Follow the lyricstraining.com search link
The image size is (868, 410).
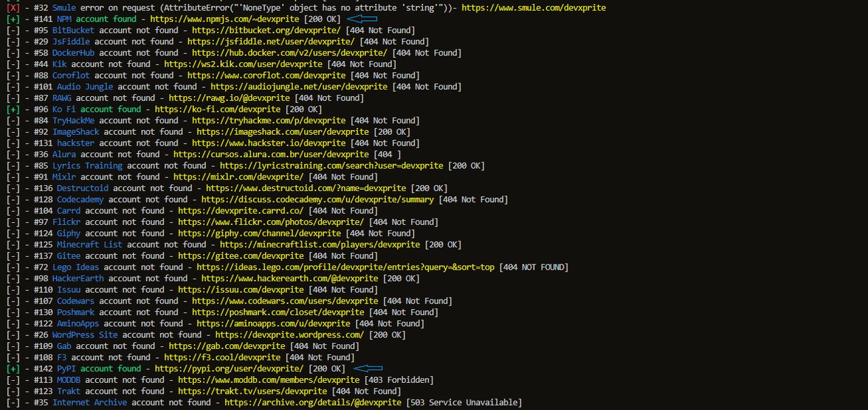tap(332, 166)
